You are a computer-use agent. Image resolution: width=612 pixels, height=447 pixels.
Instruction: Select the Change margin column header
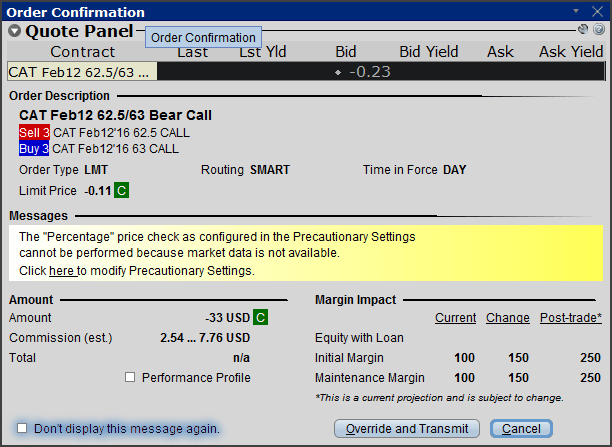point(508,318)
